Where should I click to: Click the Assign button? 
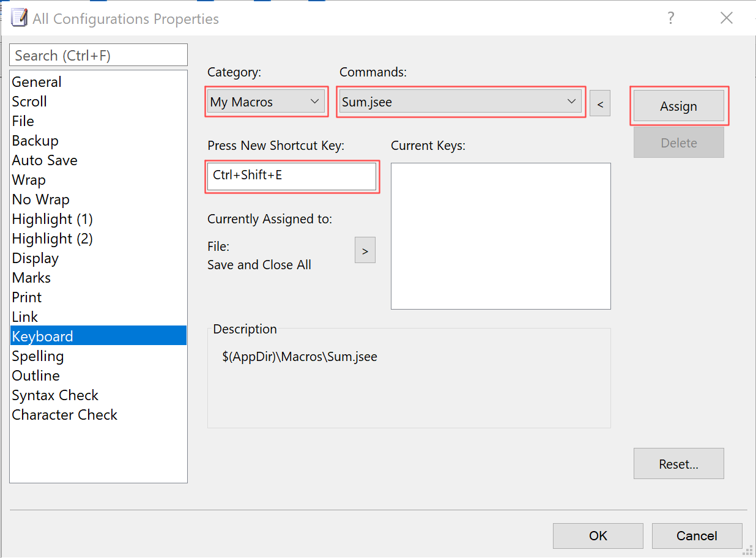coord(679,106)
